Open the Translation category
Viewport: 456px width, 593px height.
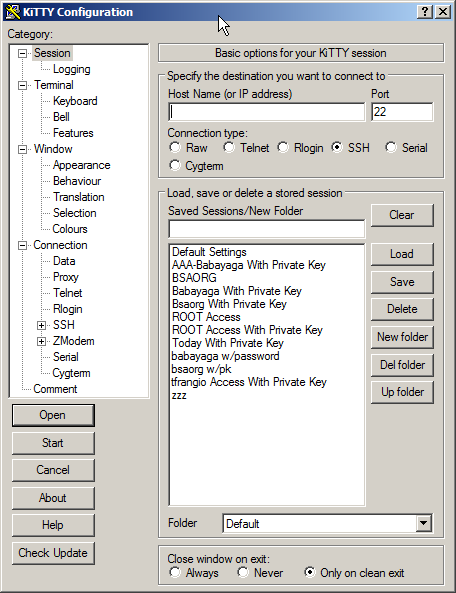pos(79,197)
